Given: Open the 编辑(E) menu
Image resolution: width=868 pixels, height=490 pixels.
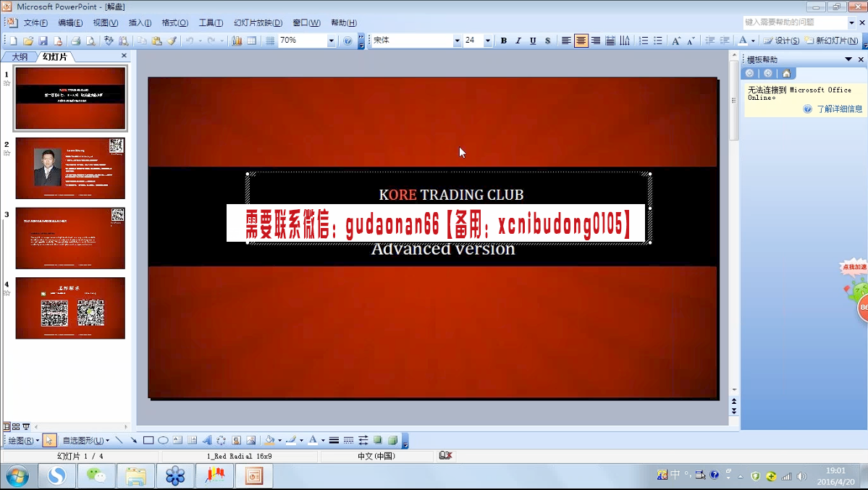Looking at the screenshot, I should [70, 22].
